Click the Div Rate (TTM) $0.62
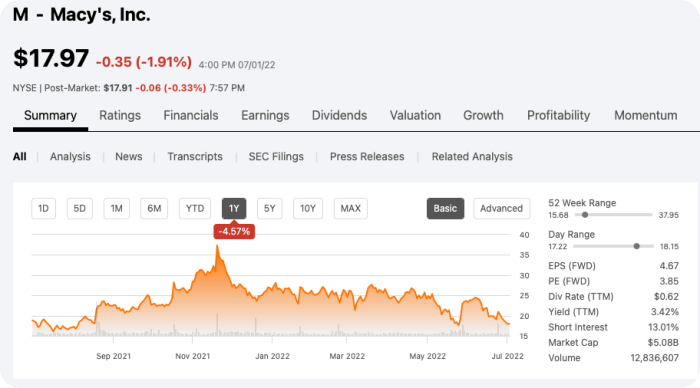The width and height of the screenshot is (700, 388). tap(667, 296)
